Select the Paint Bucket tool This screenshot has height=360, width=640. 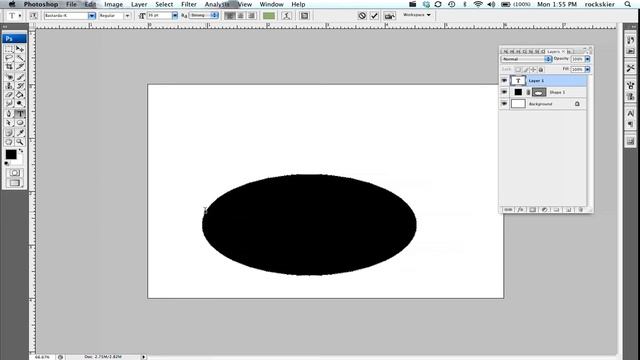[20, 95]
